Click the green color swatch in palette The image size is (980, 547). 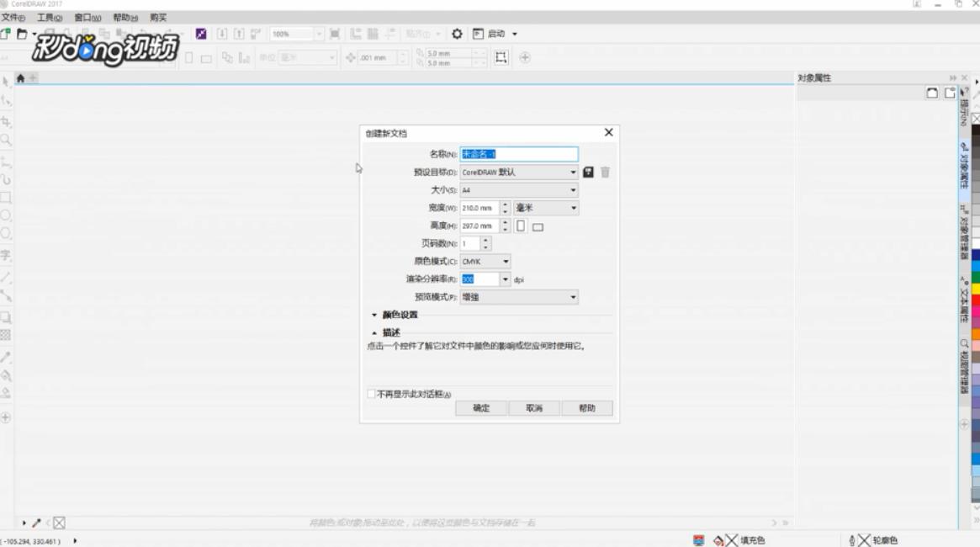pos(976,279)
